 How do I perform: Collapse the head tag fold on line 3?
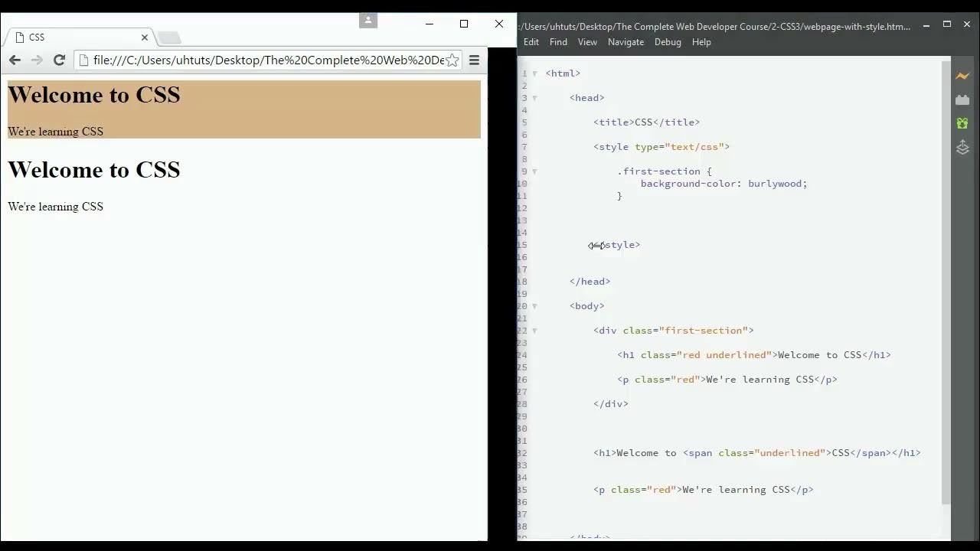pos(534,98)
